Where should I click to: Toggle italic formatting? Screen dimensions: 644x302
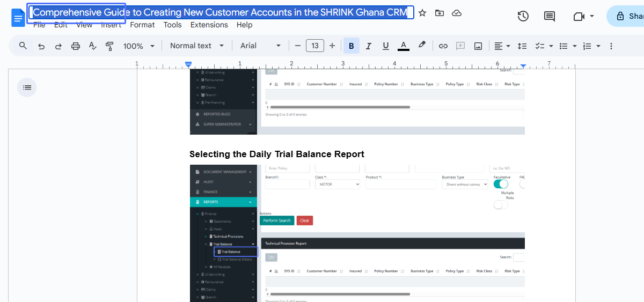point(368,46)
